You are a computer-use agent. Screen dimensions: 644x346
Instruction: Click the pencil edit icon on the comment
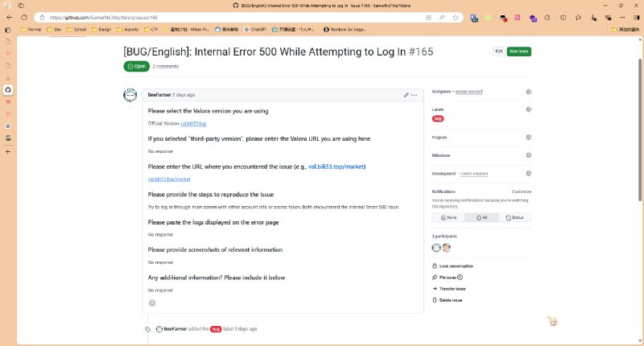[x=407, y=95]
